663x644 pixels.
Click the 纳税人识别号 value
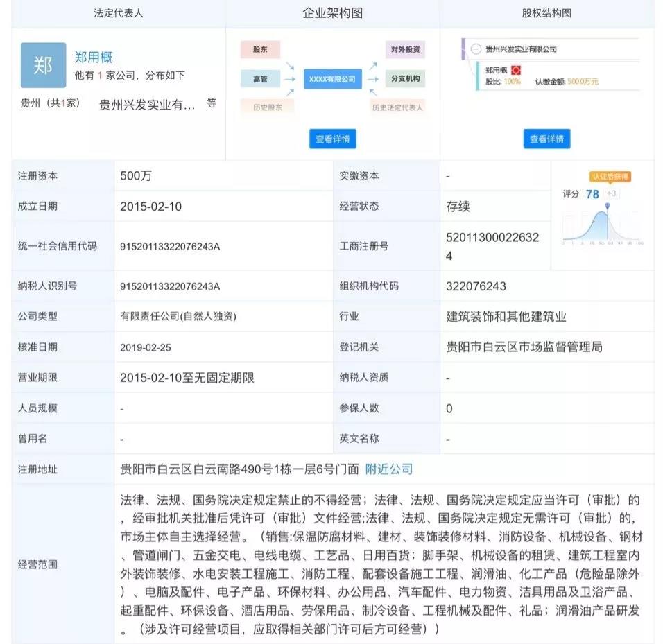coord(170,286)
